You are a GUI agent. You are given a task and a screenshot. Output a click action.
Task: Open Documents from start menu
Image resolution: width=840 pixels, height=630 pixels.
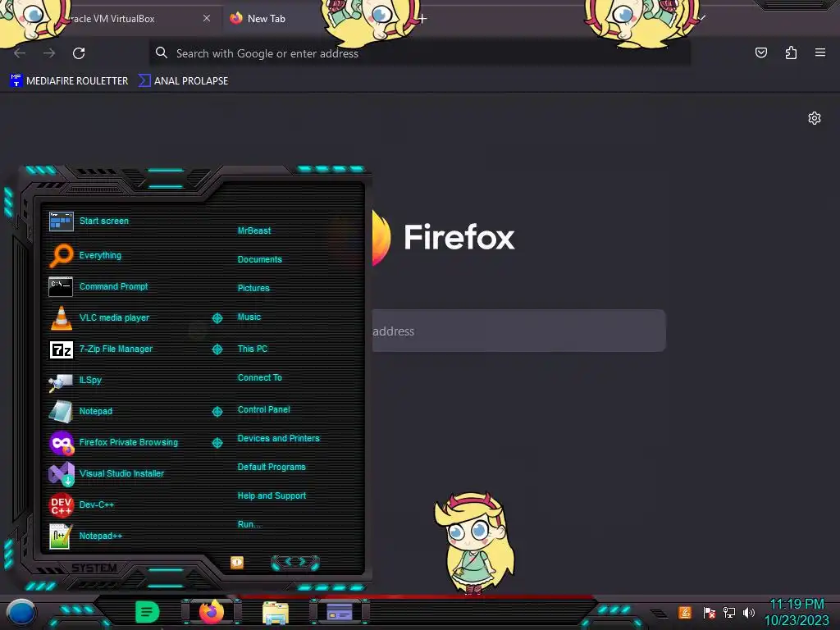click(259, 259)
